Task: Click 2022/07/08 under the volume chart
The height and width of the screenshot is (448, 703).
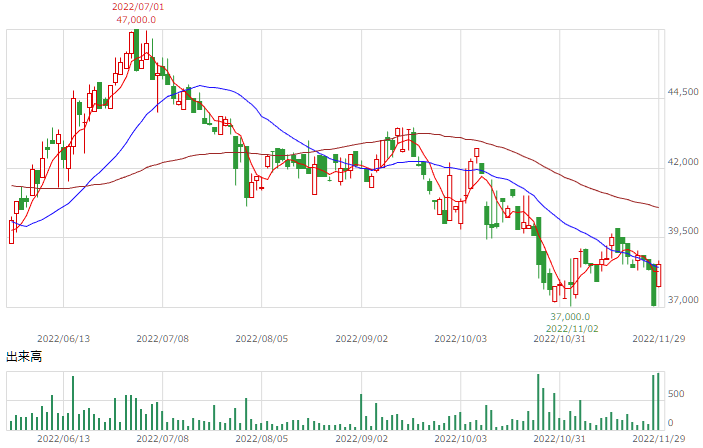Action: tap(162, 439)
